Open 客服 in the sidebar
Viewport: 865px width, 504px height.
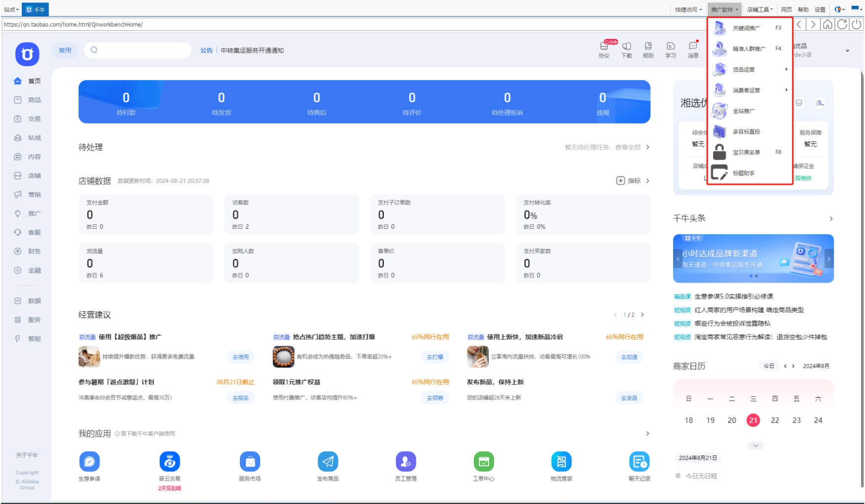28,232
